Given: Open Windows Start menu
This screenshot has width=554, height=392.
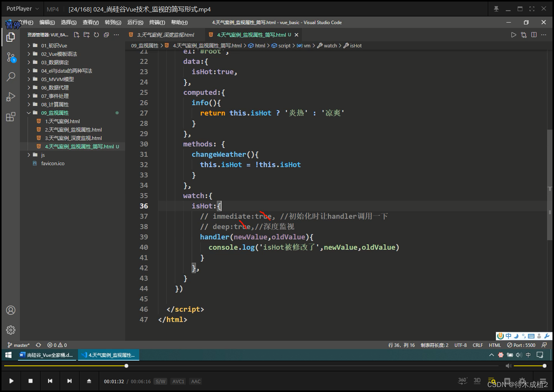Looking at the screenshot, I should click(x=8, y=355).
